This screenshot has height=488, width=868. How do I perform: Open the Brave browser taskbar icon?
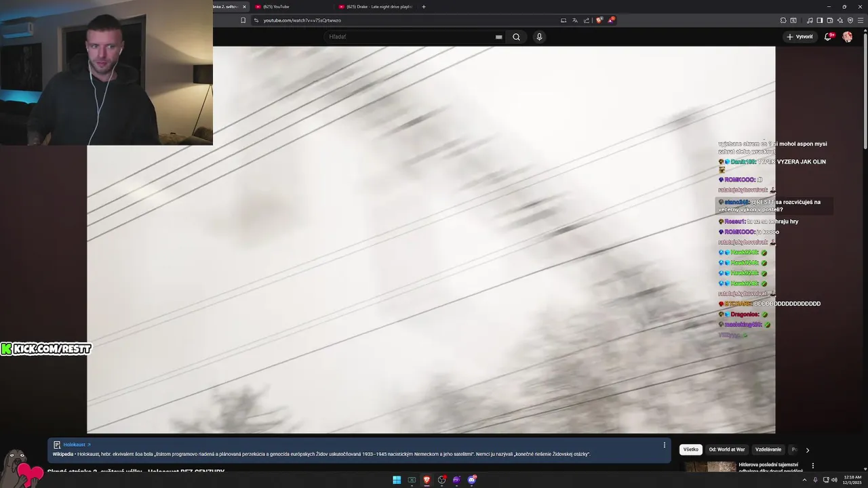point(427,480)
